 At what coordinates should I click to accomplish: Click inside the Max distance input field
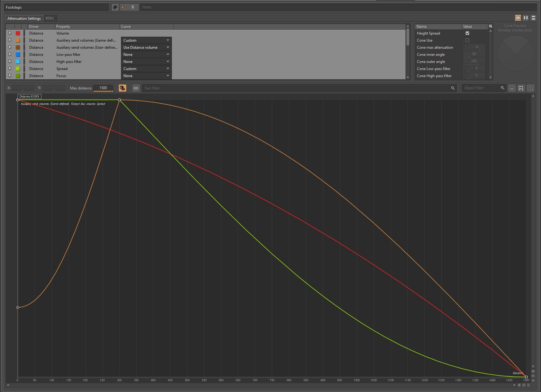[103, 88]
